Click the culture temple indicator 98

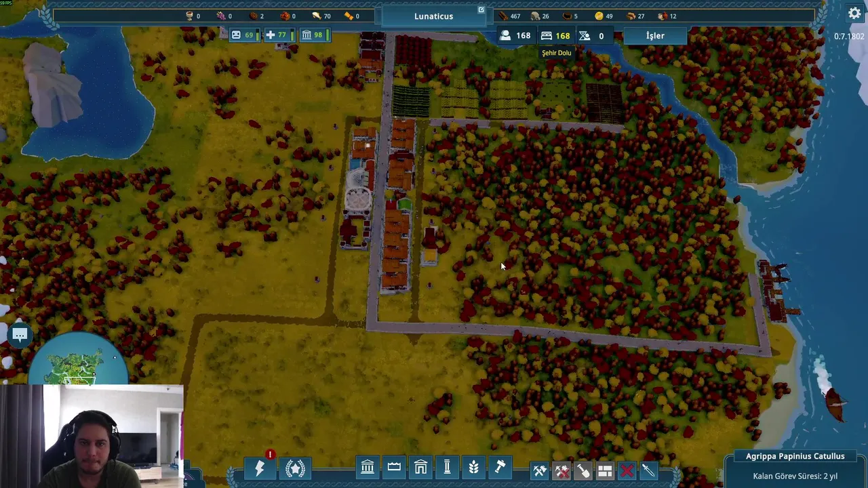[314, 35]
